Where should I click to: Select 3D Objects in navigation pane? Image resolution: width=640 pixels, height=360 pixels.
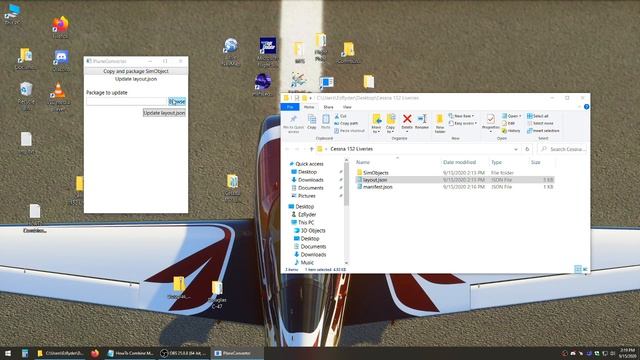point(312,231)
